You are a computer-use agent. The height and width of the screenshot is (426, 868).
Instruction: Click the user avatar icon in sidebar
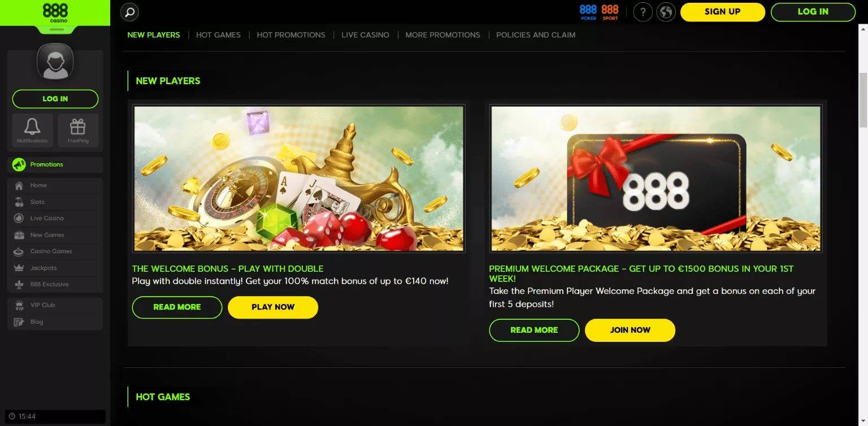tap(55, 61)
